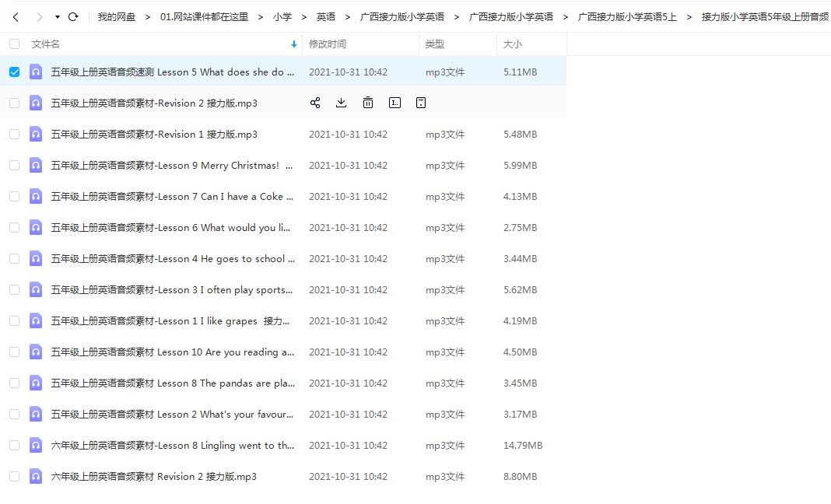Select file name Lesson 7 Can I have a Coke
Image resolution: width=831 pixels, height=504 pixels.
(172, 197)
